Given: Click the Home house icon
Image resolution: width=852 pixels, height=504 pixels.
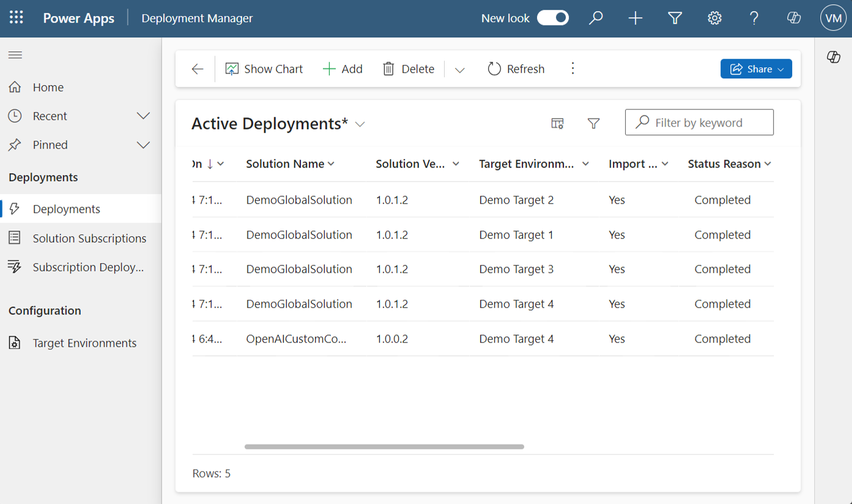Looking at the screenshot, I should 15,87.
